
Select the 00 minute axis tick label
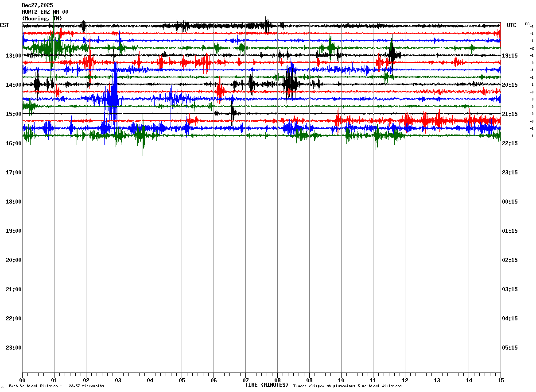point(23,380)
